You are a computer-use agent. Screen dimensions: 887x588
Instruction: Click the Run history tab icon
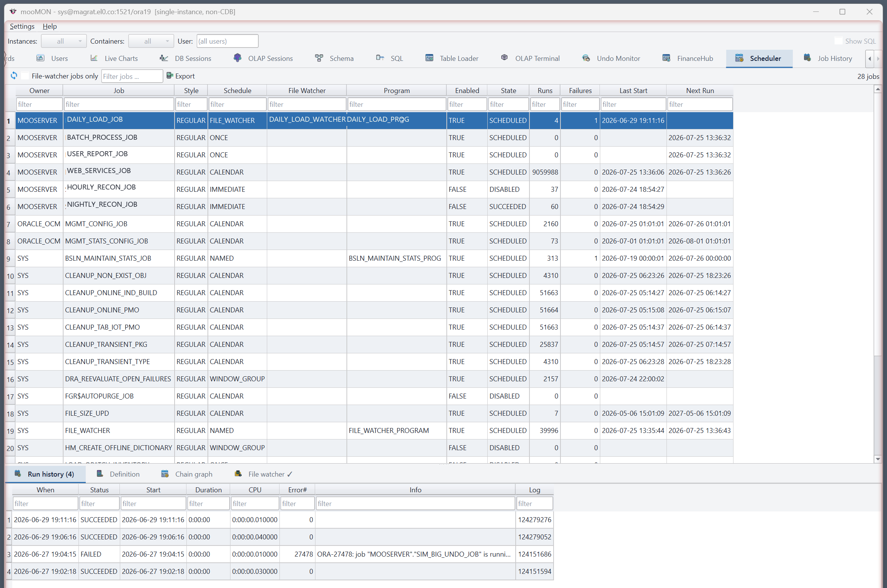click(18, 474)
